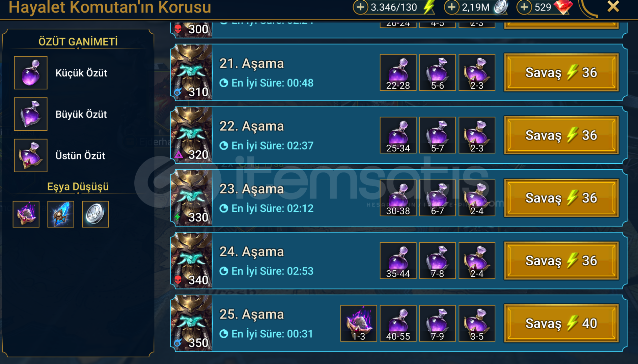Select the Üstün Özüt potion icon
Screen dimensions: 638x364
[31, 156]
